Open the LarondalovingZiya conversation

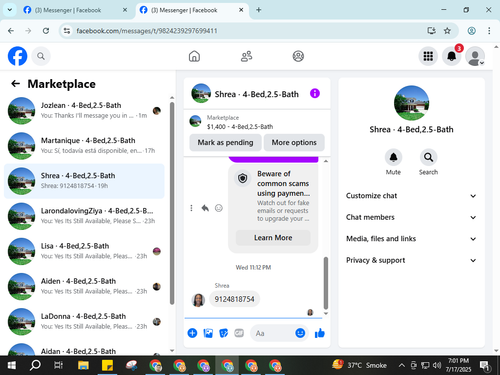pyautogui.click(x=84, y=216)
